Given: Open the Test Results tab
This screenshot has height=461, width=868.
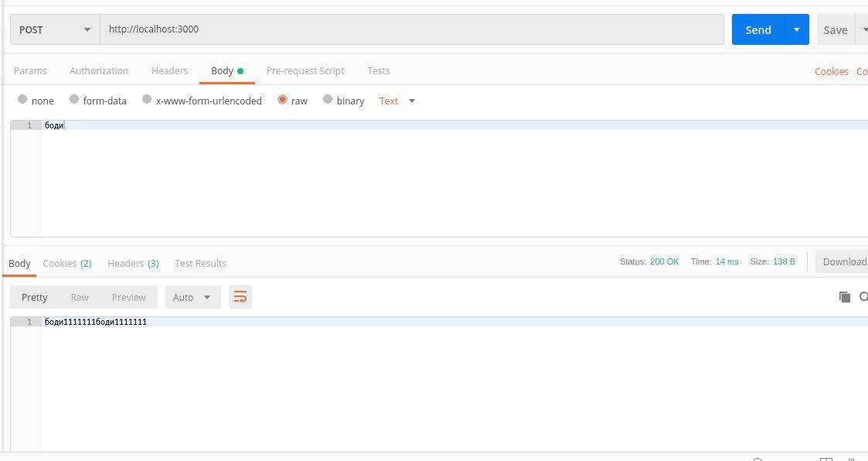Looking at the screenshot, I should point(200,263).
